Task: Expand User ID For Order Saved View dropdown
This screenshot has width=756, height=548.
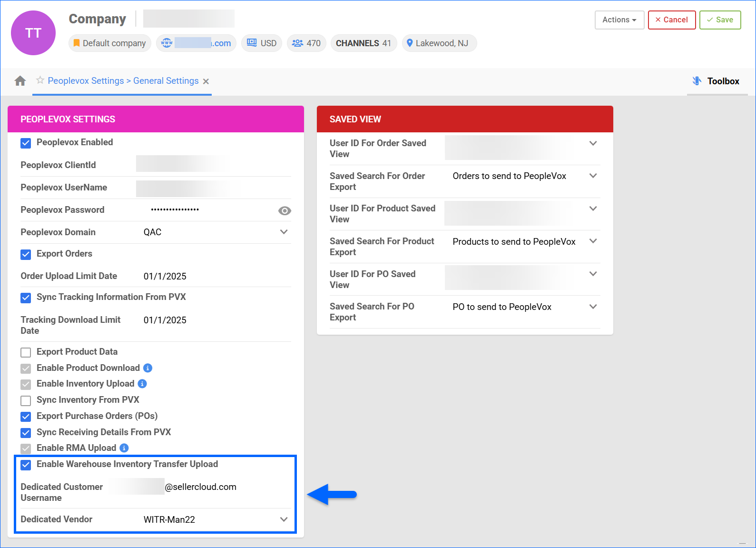Action: point(593,143)
